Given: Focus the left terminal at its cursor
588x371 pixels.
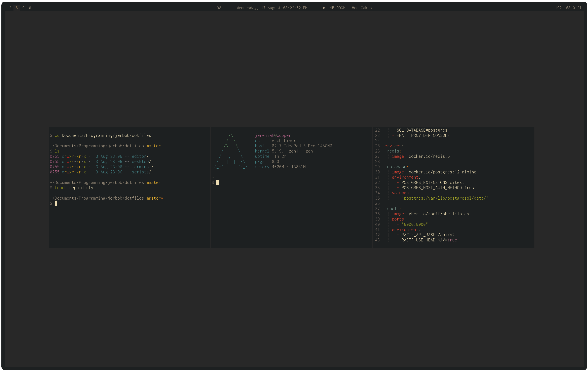Looking at the screenshot, I should click(56, 203).
